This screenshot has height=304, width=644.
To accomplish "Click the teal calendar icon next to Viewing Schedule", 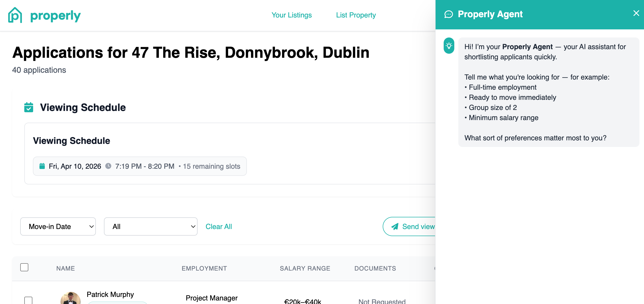I will [29, 107].
